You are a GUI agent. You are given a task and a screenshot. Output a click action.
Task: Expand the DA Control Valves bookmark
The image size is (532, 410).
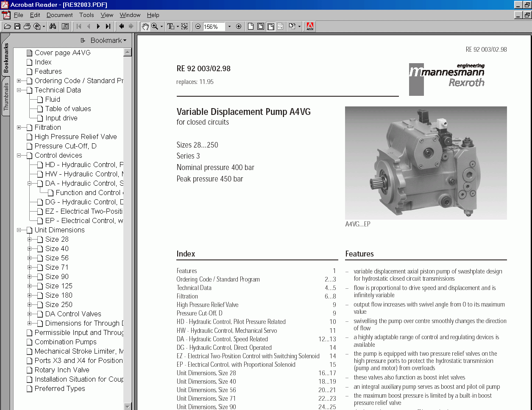[29, 314]
